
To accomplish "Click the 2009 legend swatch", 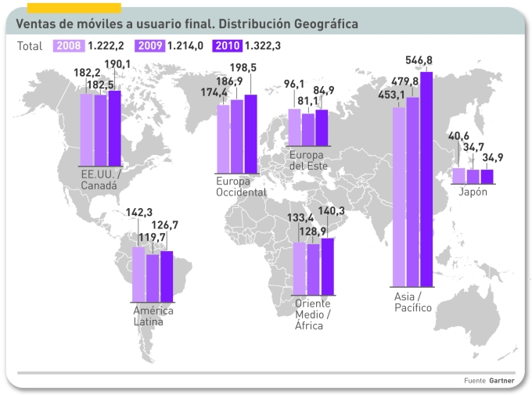I will pos(149,46).
